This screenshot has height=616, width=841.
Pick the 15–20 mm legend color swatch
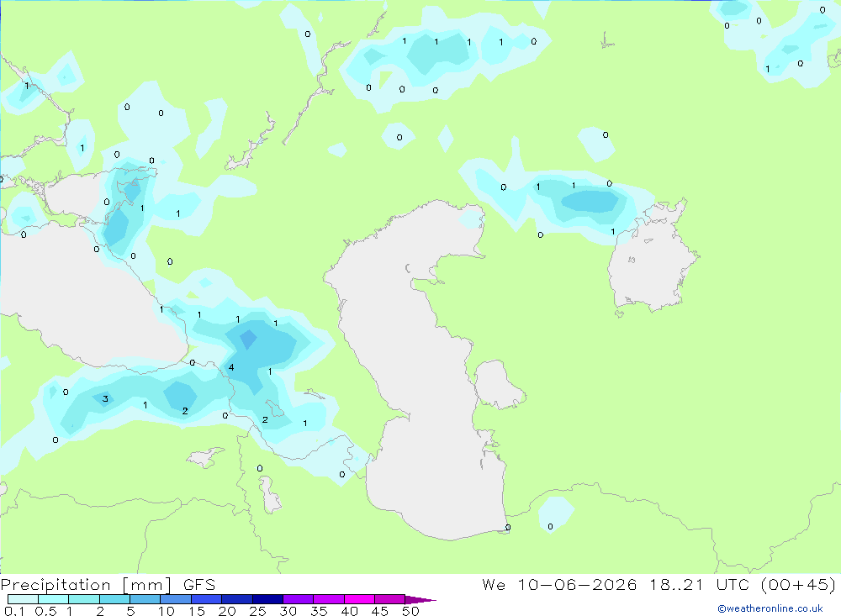207,599
